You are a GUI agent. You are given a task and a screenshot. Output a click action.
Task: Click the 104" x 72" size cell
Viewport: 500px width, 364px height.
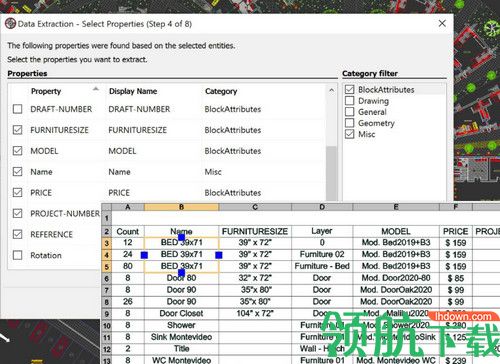click(255, 313)
